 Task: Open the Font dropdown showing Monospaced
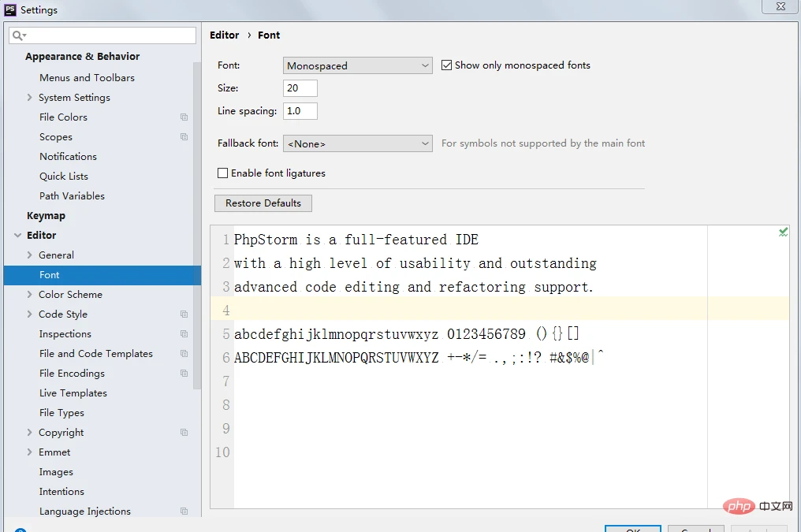[x=357, y=66]
